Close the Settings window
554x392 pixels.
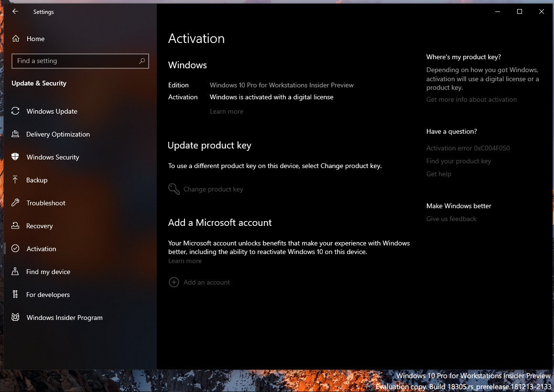click(x=541, y=11)
